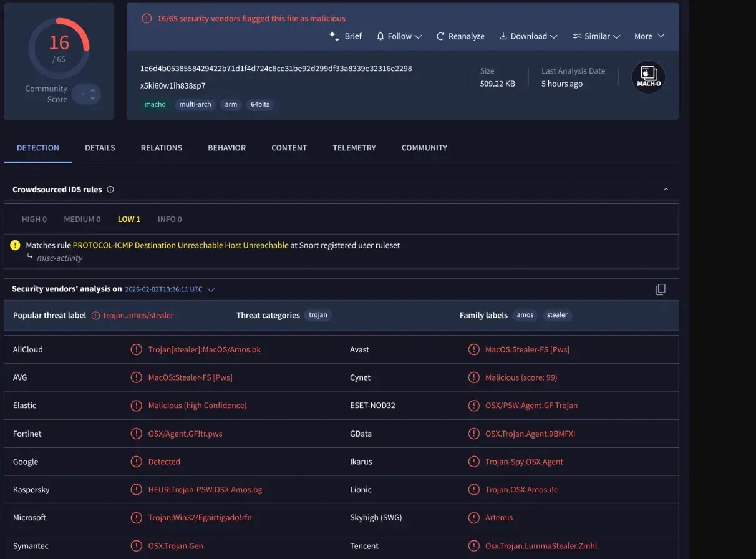Click the alert icon in the Avast row
This screenshot has width=756, height=559.
[x=473, y=349]
